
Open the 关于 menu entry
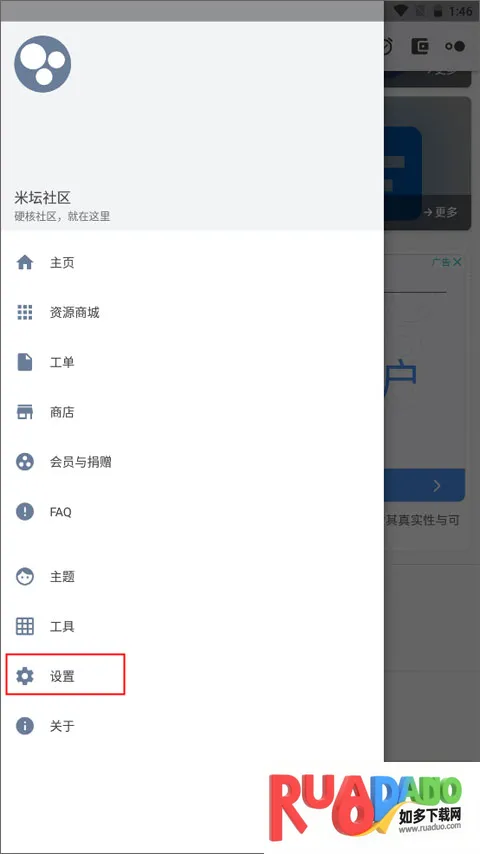[192, 725]
